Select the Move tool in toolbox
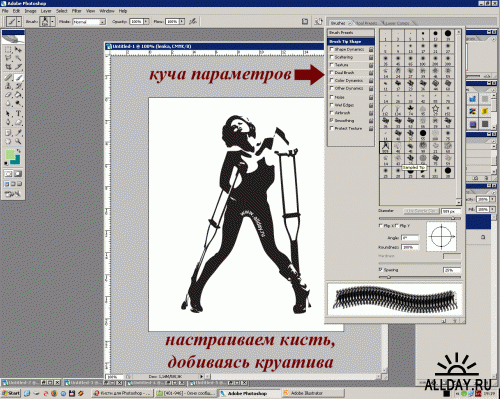500x399 pixels. (x=18, y=50)
